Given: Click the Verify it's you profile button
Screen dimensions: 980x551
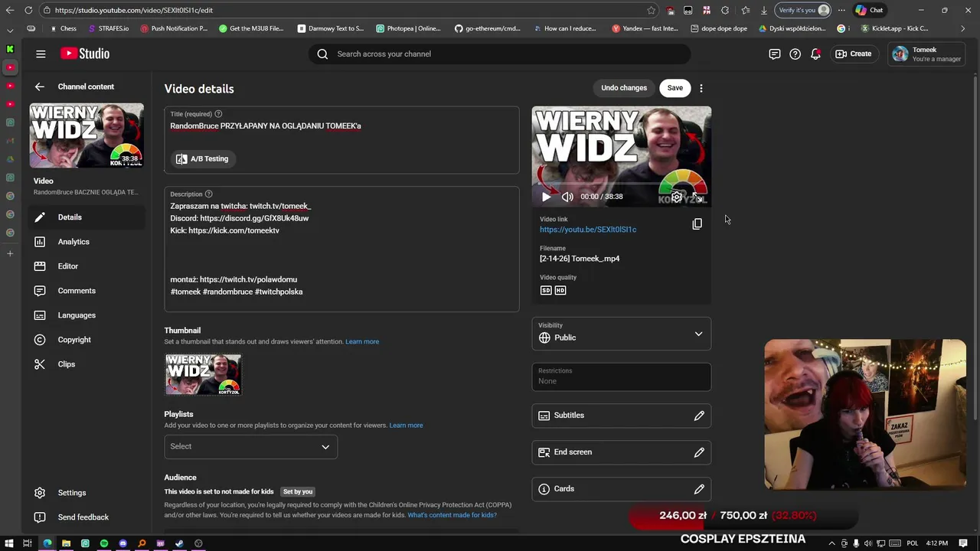Looking at the screenshot, I should point(803,10).
